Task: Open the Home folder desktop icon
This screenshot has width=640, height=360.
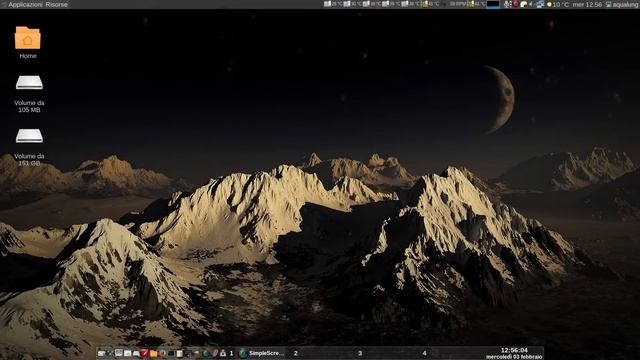Action: point(28,42)
